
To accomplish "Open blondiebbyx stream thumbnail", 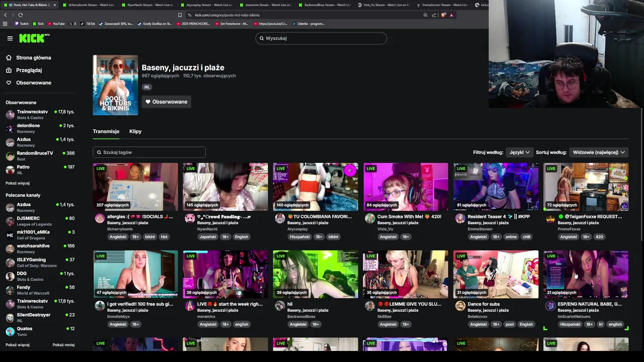I will 135,274.
